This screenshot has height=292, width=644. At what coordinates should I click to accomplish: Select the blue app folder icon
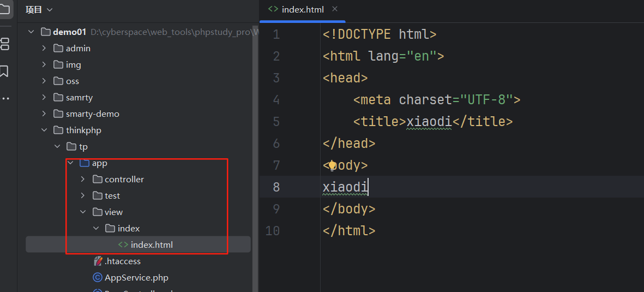coord(84,163)
